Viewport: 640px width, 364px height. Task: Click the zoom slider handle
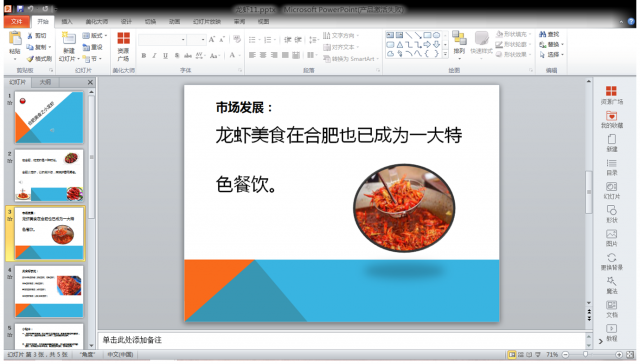585,355
